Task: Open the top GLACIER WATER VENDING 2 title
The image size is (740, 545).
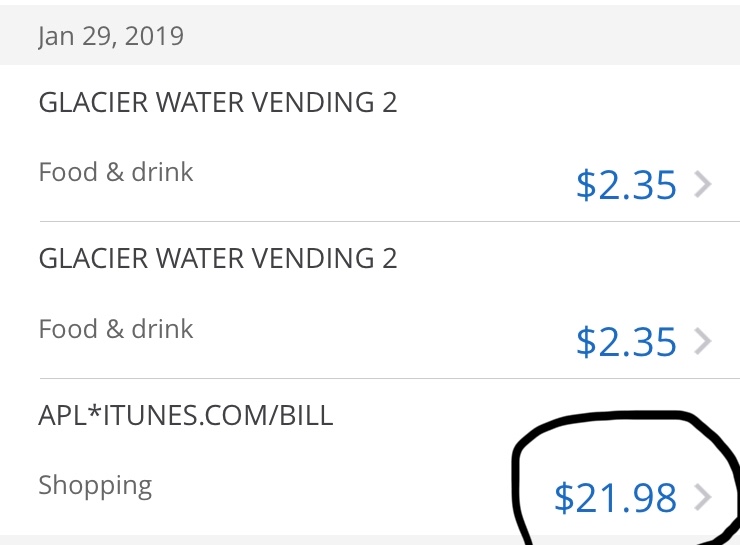Action: [218, 102]
